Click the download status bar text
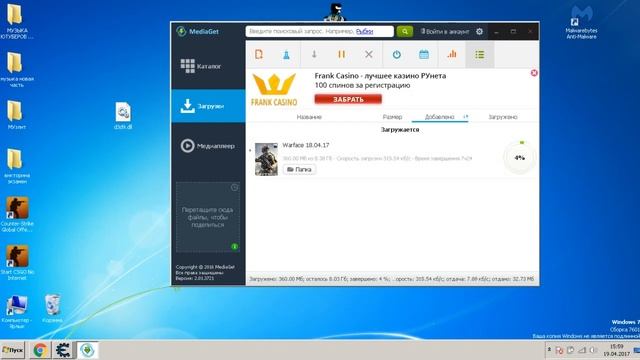Viewport: 640px width, 360px height. 391,279
